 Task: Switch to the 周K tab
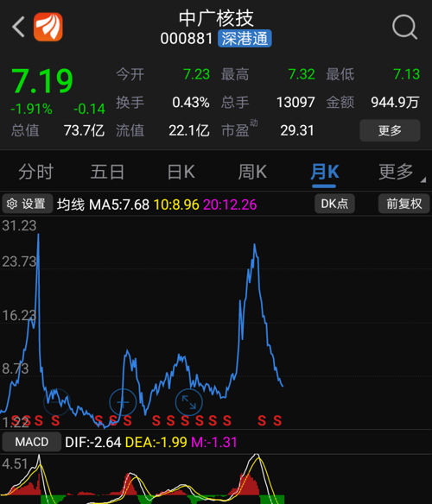point(252,172)
